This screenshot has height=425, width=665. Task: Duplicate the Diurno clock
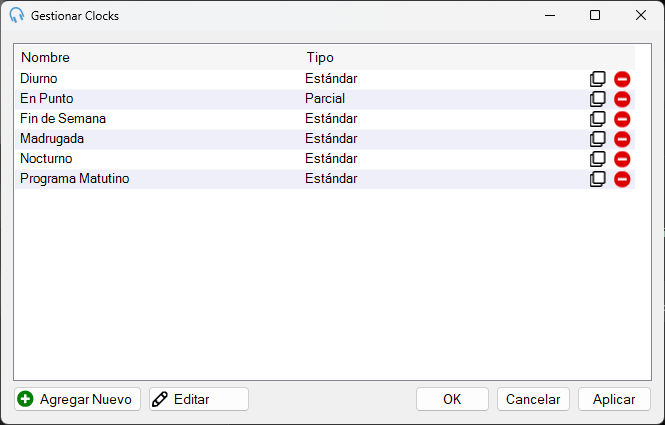pos(598,79)
